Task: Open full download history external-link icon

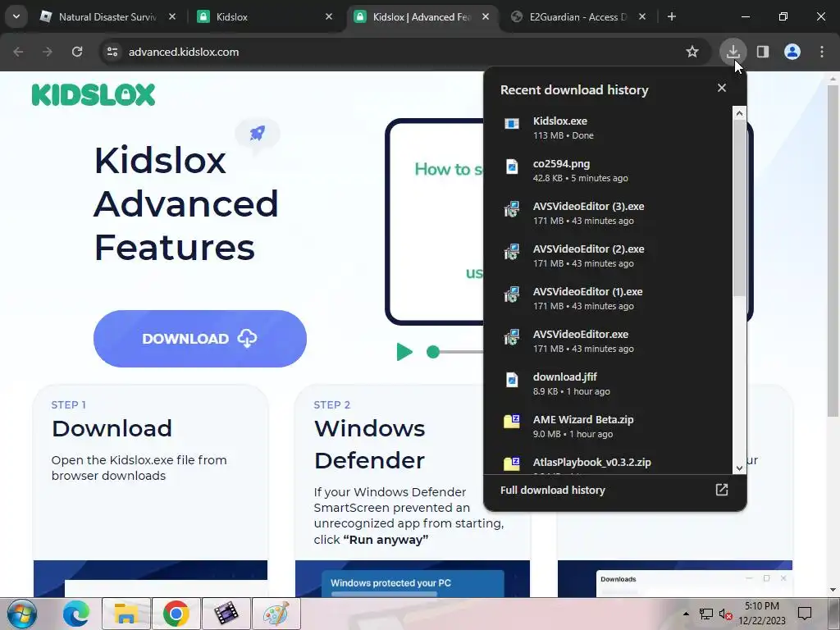Action: click(722, 490)
